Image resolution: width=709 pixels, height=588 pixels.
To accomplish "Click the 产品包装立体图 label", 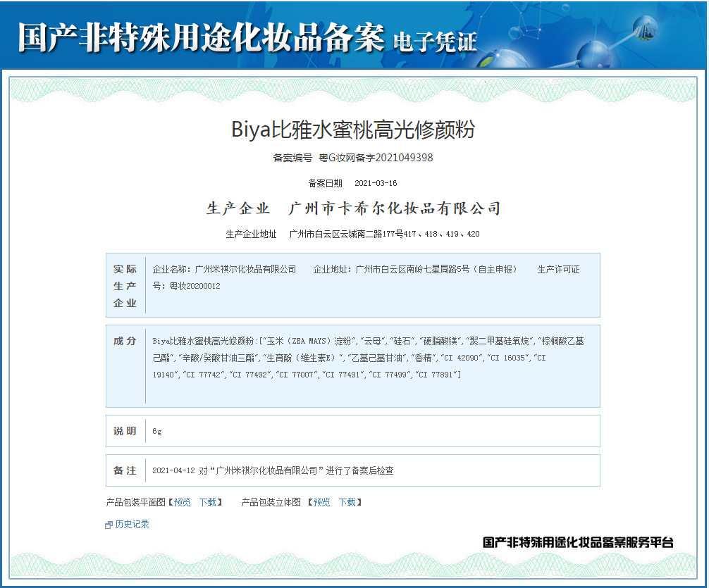I will pos(271,502).
